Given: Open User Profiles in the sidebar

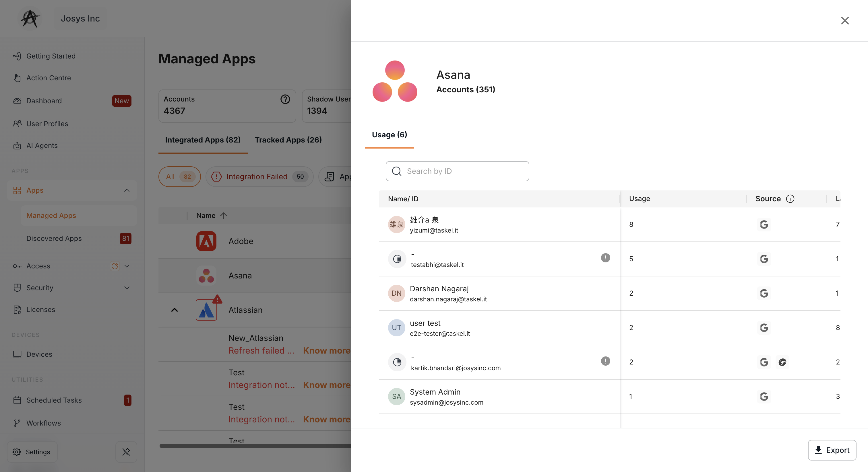Looking at the screenshot, I should [47, 124].
